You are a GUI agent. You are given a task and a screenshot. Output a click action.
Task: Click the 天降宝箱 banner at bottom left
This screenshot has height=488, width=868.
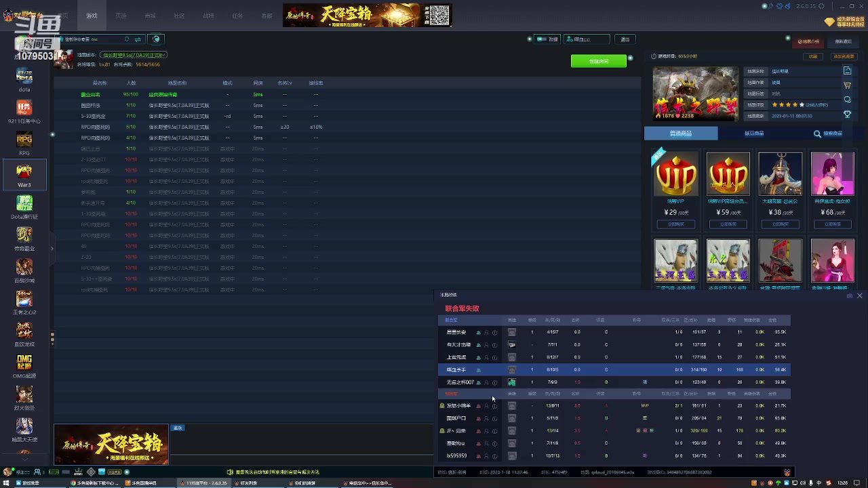[111, 445]
